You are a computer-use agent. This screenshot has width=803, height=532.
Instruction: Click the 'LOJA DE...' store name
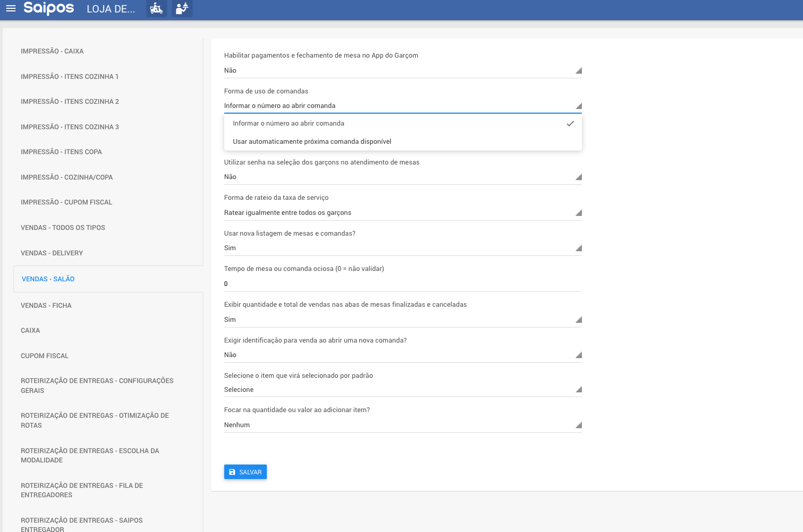pos(111,9)
